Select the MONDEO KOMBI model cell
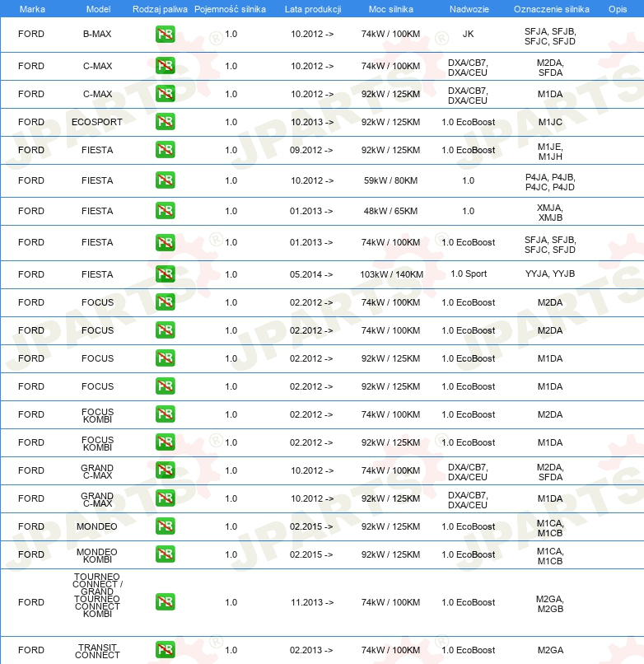The image size is (644, 664). click(x=97, y=555)
